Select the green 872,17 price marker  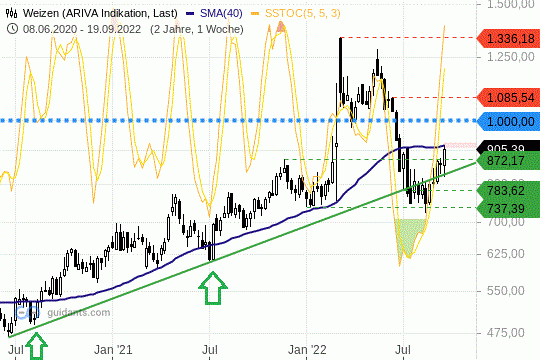pyautogui.click(x=508, y=161)
